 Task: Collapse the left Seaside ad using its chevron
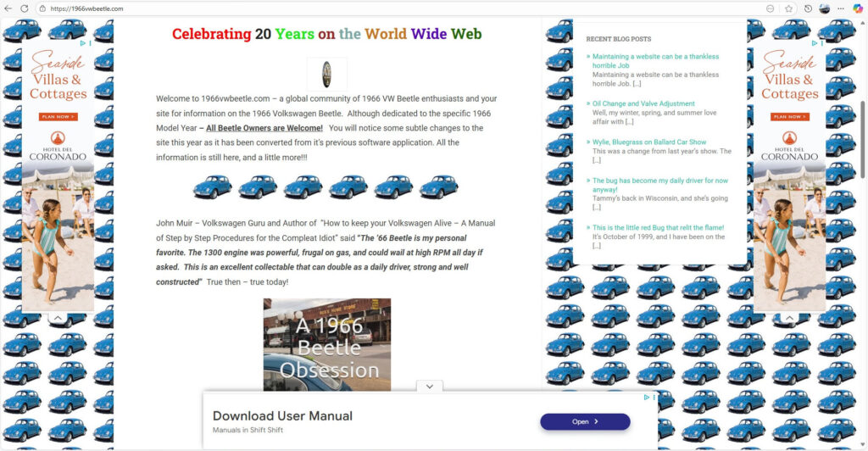coord(58,318)
